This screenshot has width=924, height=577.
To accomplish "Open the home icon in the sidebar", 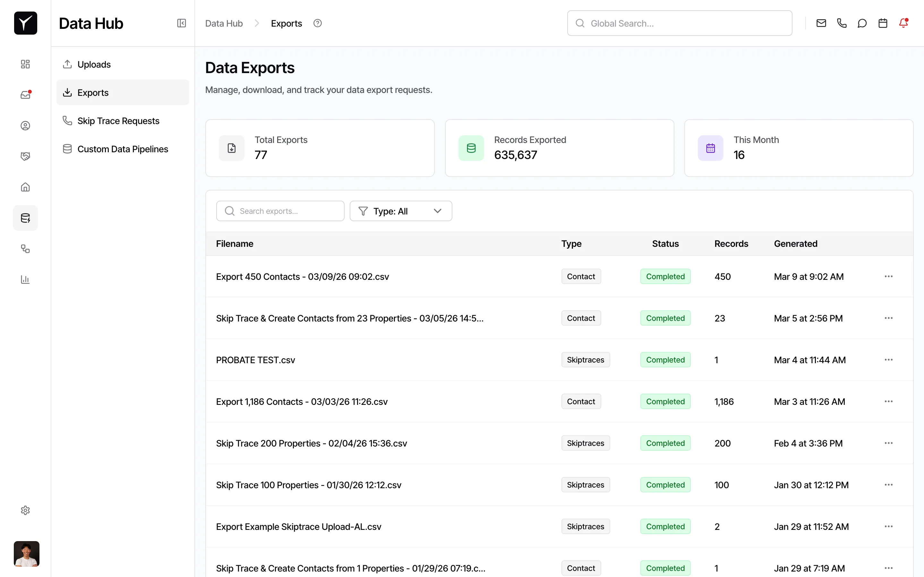I will point(25,187).
